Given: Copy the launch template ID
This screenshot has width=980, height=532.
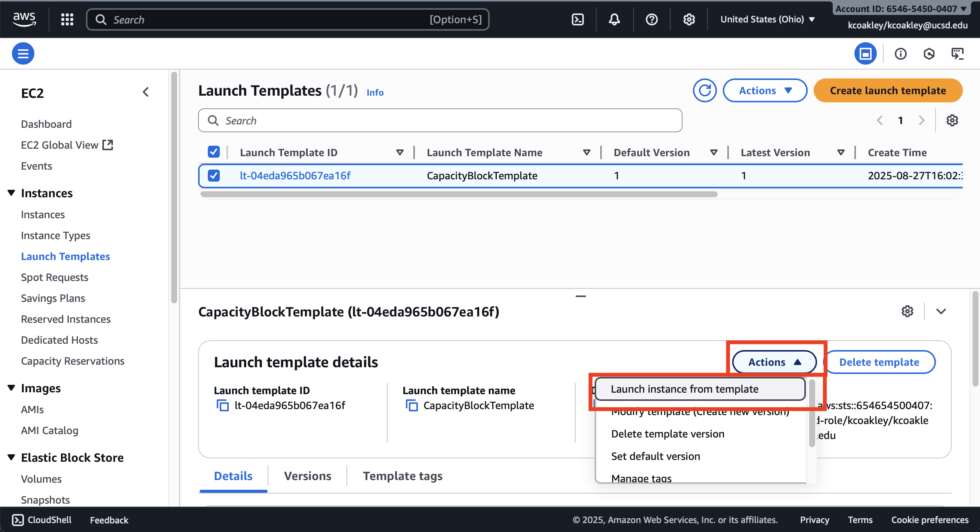Looking at the screenshot, I should point(222,405).
